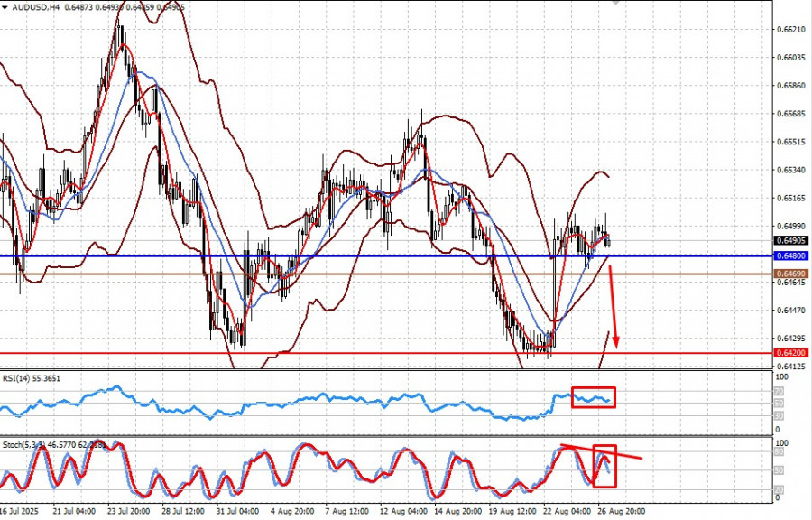Click the 70 level on RSI scale
812x520 pixels.
coord(779,392)
